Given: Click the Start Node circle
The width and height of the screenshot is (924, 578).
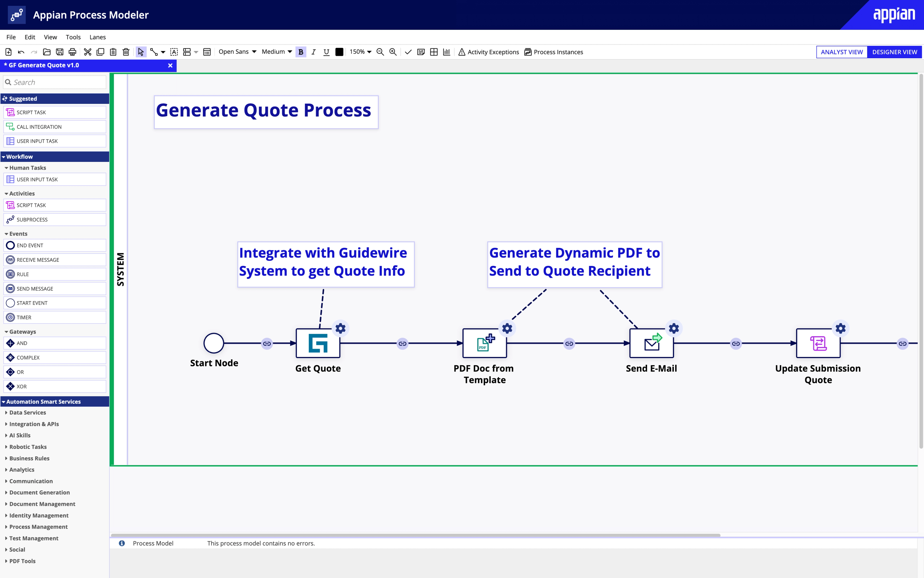Looking at the screenshot, I should click(214, 343).
